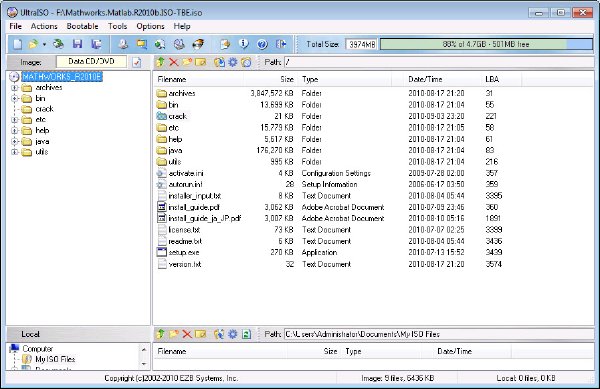Sort image list by Size column header
The image size is (600, 389).
[271, 79]
